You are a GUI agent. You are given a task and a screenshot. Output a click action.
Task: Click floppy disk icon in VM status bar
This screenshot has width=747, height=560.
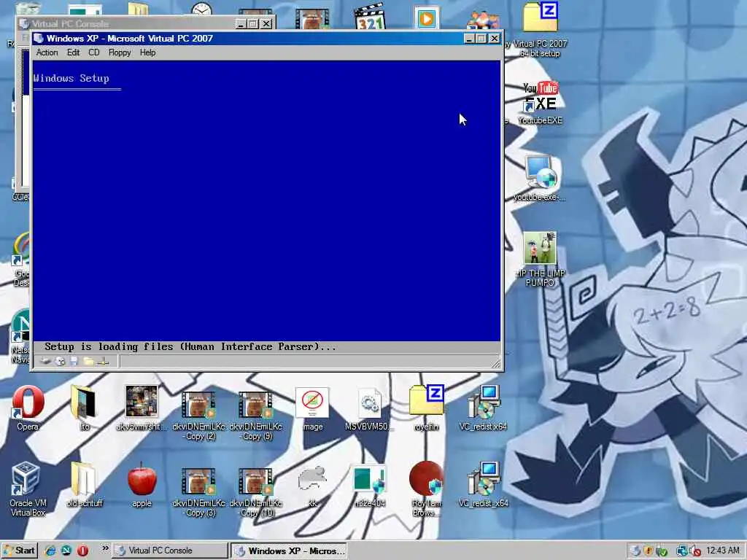74,362
